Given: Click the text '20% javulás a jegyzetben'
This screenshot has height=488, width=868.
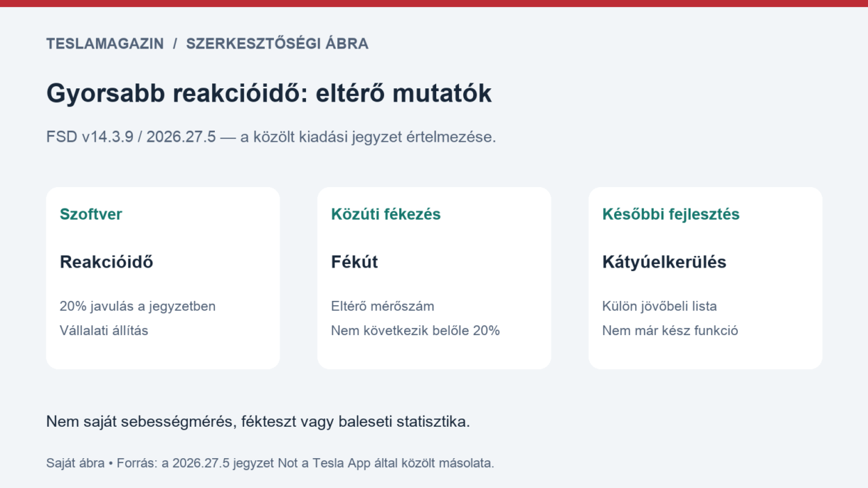Looking at the screenshot, I should (138, 307).
